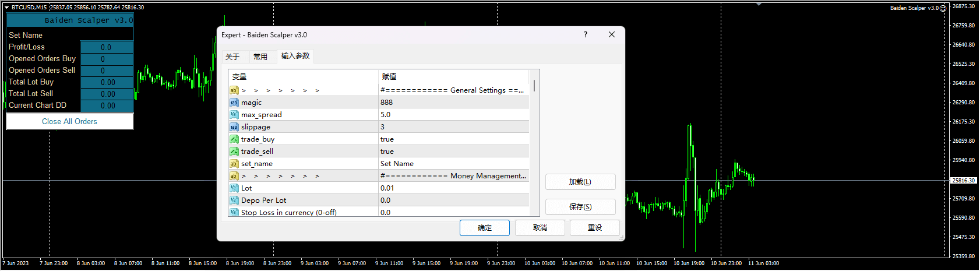Click the chart shift triangle marker on the chart's top edge
Viewport: 980px width, 271px height.
coord(759,5)
